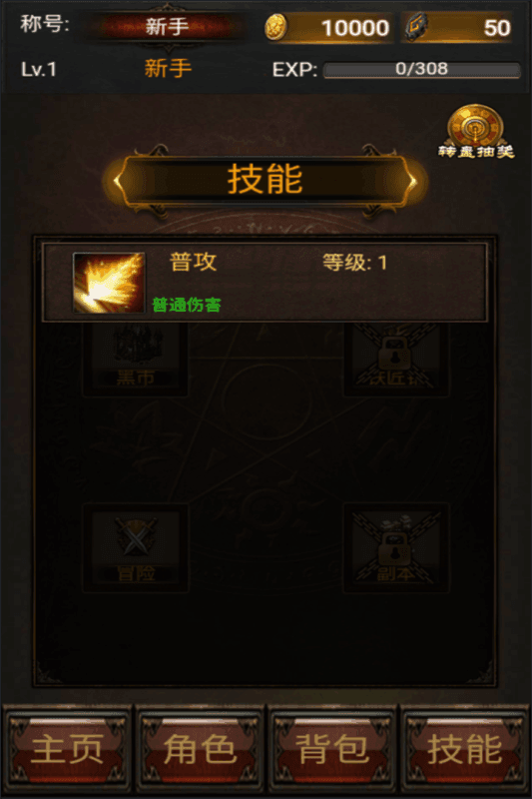
Task: Click the 新手 title badge
Action: point(167,27)
